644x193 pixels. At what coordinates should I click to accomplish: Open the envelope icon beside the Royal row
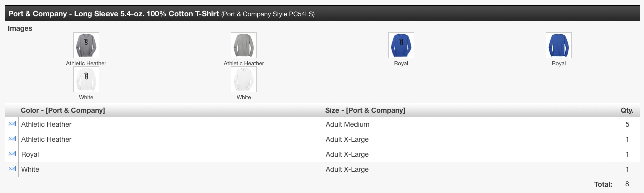[12, 154]
